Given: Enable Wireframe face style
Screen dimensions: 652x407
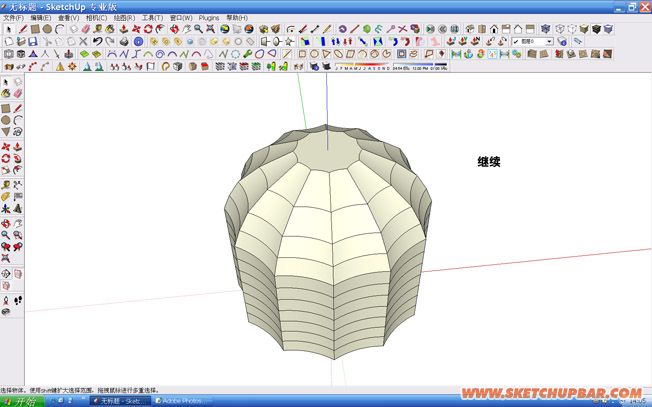Looking at the screenshot, I should tap(560, 29).
